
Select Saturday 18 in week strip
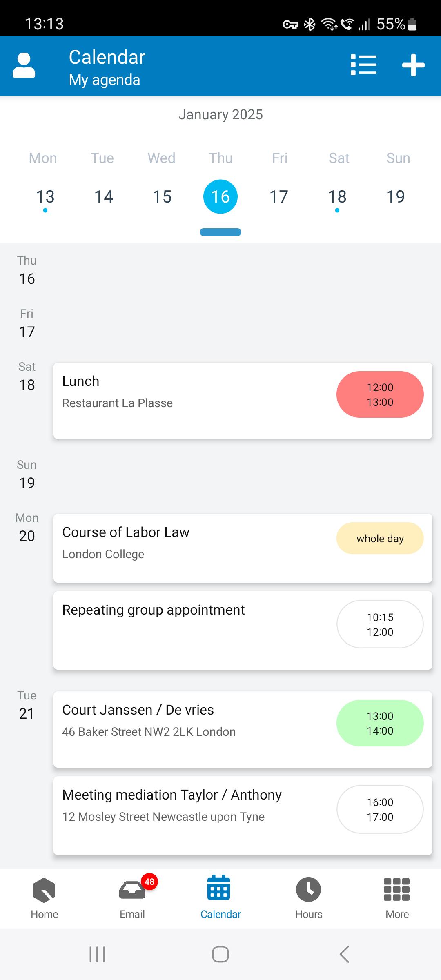[x=337, y=197]
